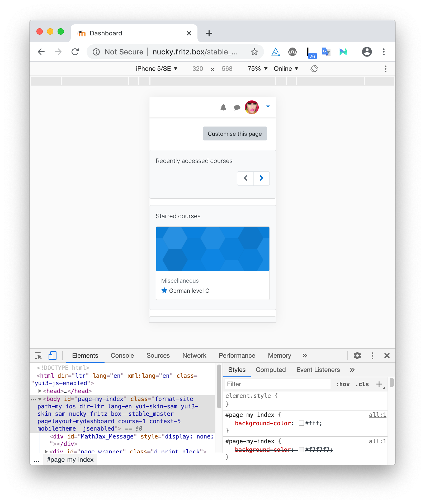Change the Online throttling dropdown
The image size is (425, 504).
[x=286, y=69]
